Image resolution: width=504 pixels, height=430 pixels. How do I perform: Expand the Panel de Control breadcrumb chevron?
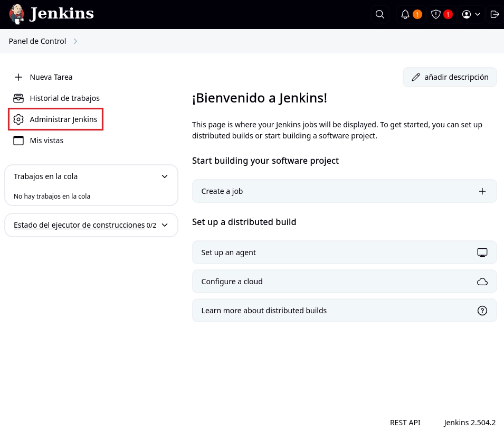(x=75, y=41)
